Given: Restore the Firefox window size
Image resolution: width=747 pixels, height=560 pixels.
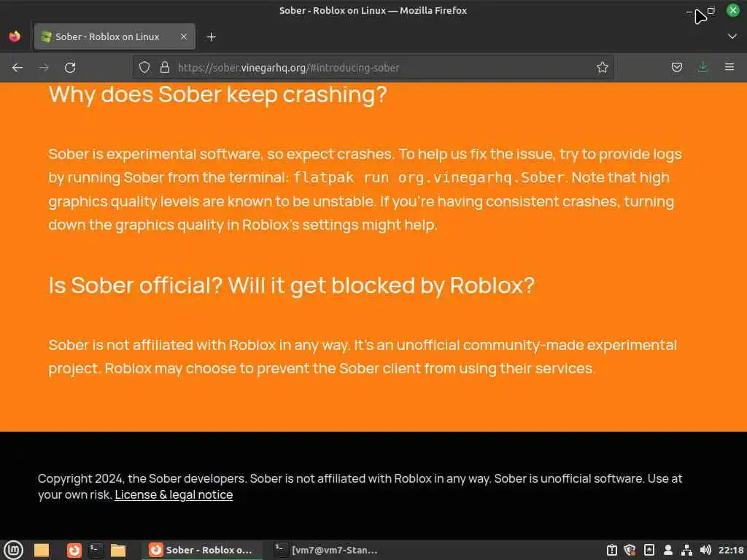Looking at the screenshot, I should [x=711, y=10].
